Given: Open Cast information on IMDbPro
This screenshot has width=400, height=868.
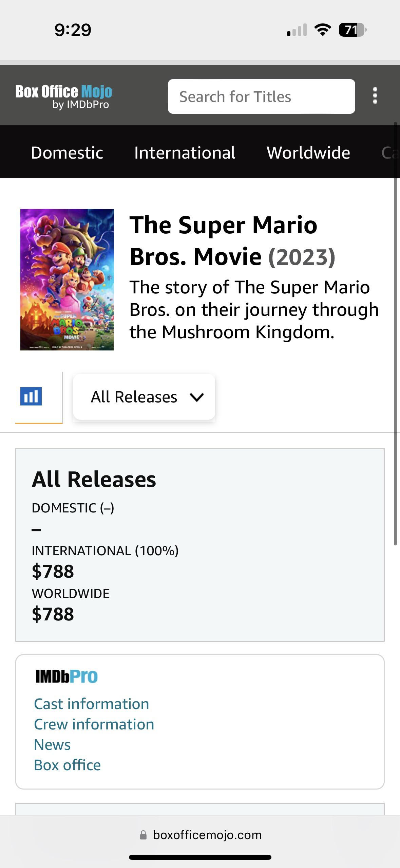Looking at the screenshot, I should 91,704.
